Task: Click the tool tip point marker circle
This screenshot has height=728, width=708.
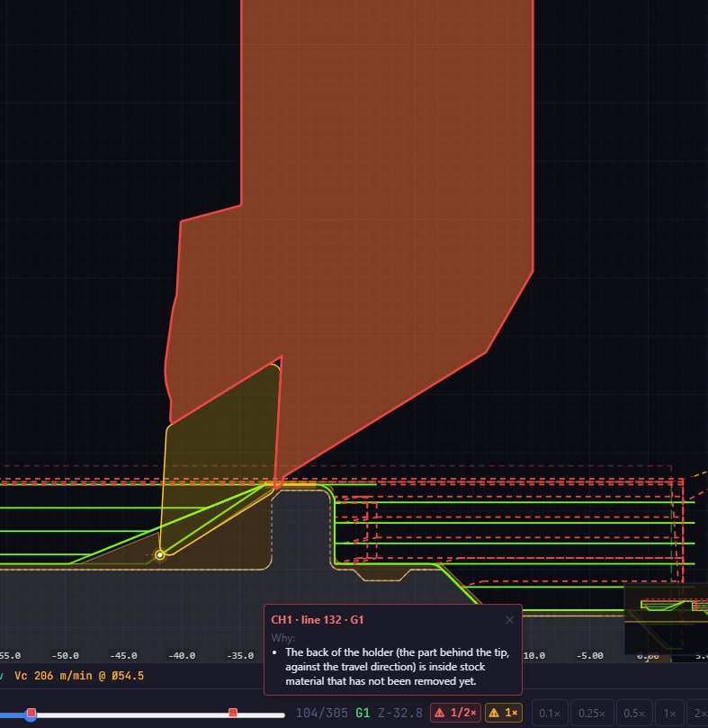Action: coord(160,555)
